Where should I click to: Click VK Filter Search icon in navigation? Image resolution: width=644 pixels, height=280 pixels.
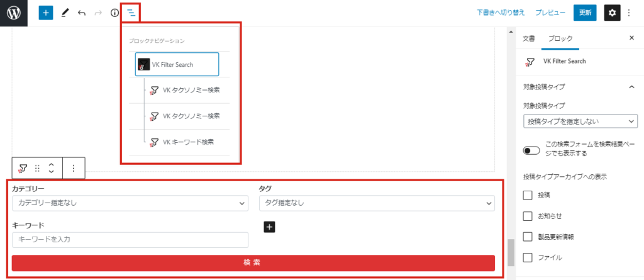[x=144, y=65]
